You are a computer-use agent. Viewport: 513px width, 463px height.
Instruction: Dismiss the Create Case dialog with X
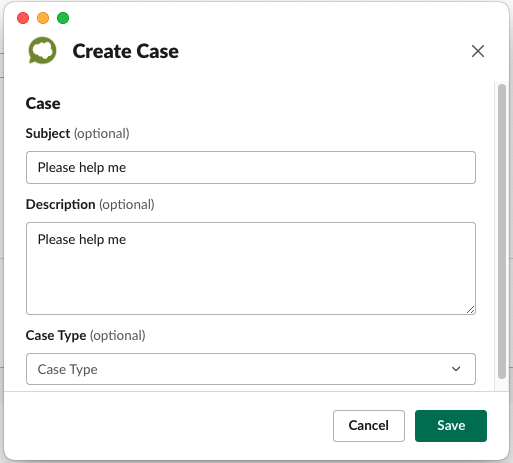click(478, 51)
